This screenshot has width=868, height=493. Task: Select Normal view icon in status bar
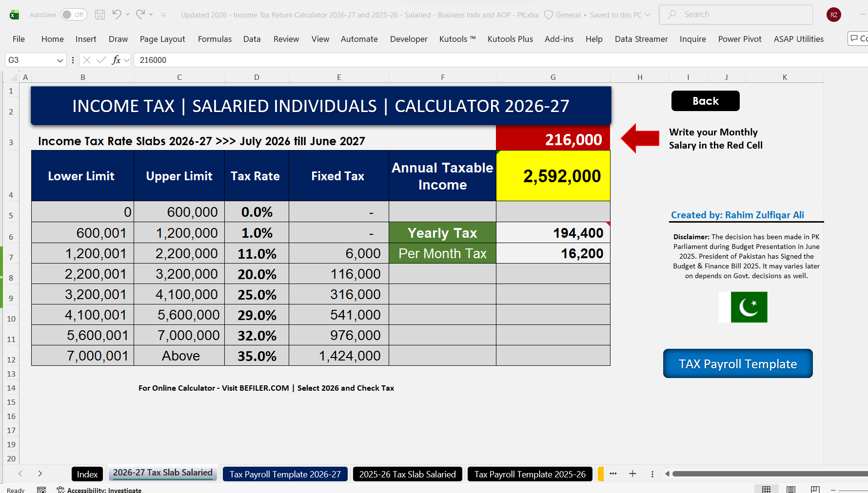(766, 490)
